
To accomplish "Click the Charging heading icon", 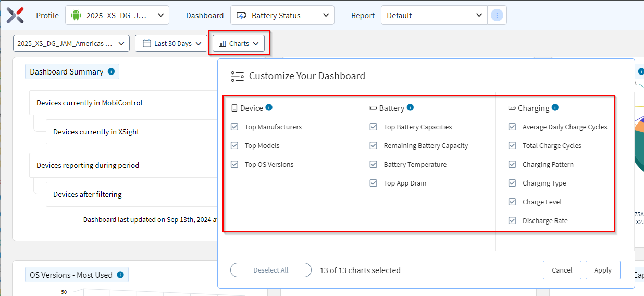I will tap(512, 108).
